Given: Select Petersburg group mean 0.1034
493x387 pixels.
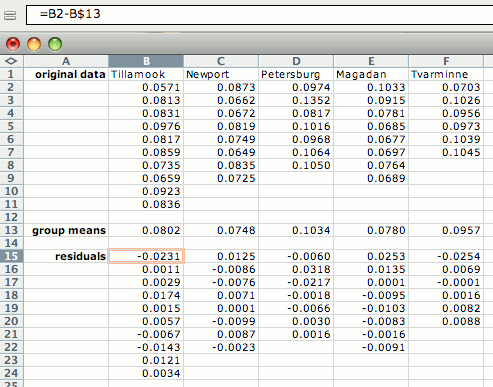Looking at the screenshot, I should [x=296, y=230].
